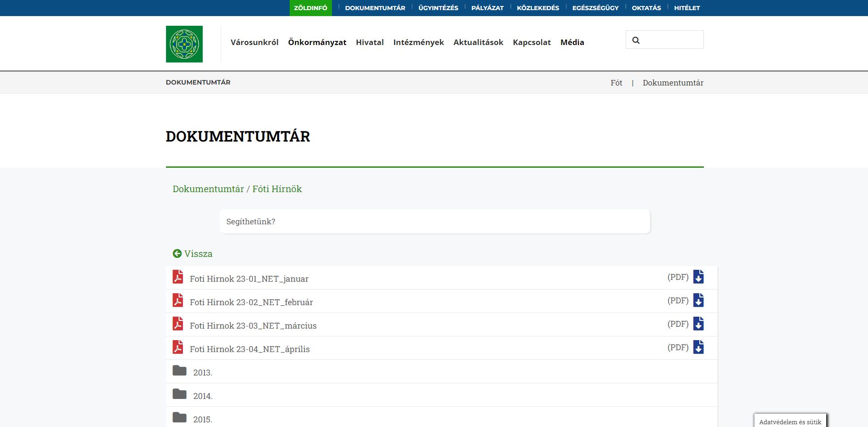Image resolution: width=868 pixels, height=427 pixels.
Task: Click the green Vissza back arrow icon
Action: [177, 253]
